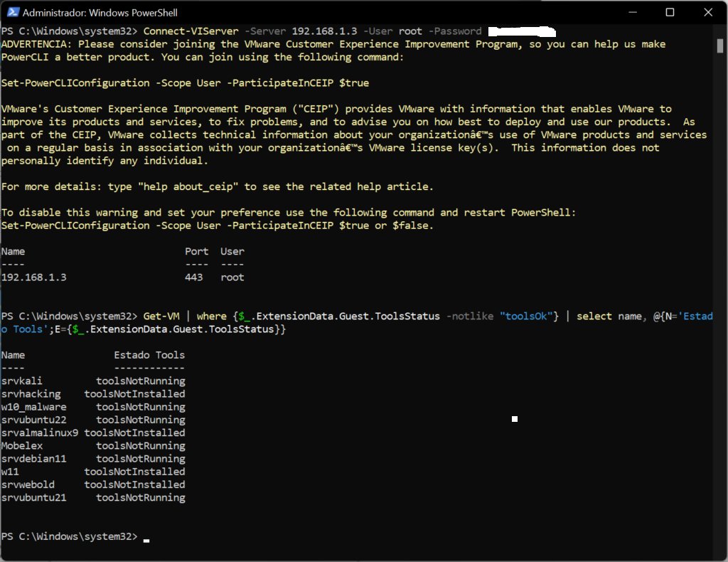Click the srvubuntu21 VM name

(33, 497)
